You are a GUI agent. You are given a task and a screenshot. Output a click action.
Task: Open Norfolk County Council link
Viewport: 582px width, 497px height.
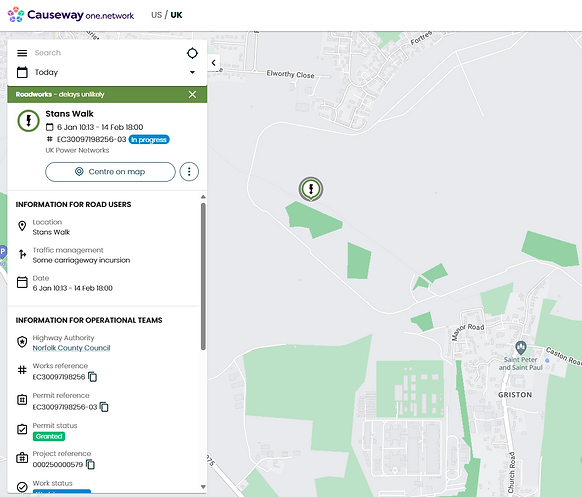71,348
